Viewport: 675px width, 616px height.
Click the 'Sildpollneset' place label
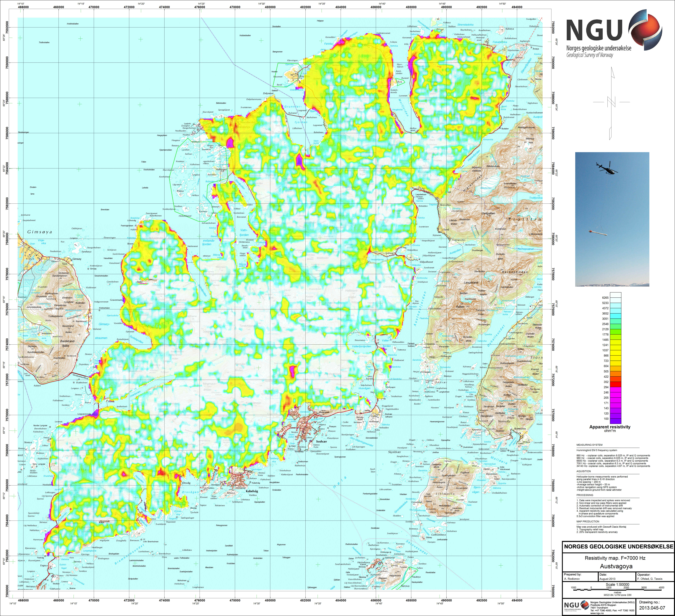coord(426,262)
